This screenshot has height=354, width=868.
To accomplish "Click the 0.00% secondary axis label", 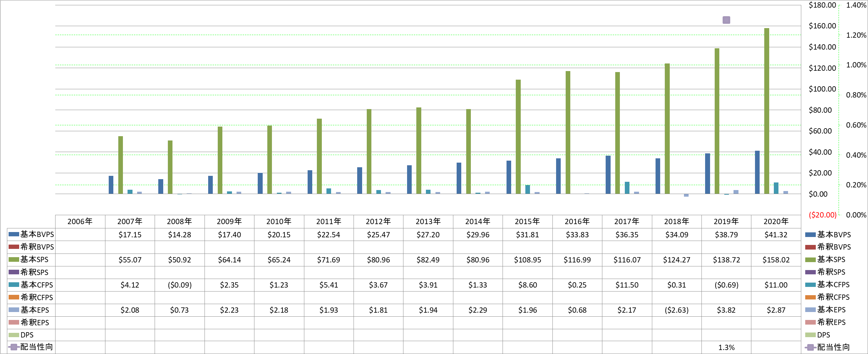I will click(856, 215).
